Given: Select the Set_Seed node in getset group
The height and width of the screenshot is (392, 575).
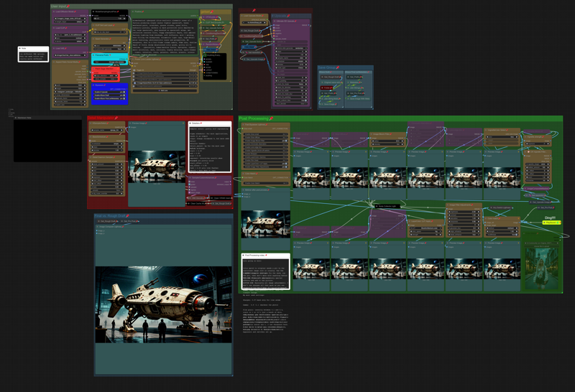Looking at the screenshot, I should pos(211,50).
